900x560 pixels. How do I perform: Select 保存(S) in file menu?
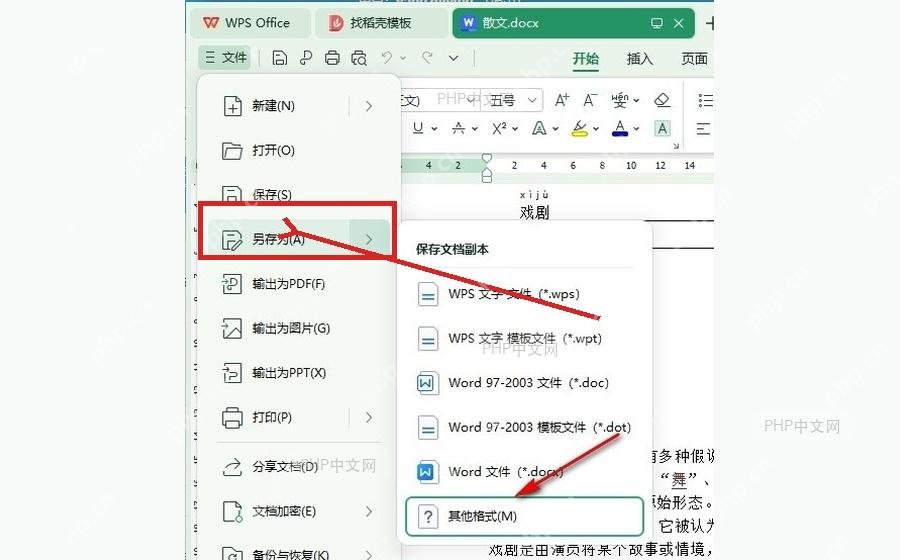point(298,194)
